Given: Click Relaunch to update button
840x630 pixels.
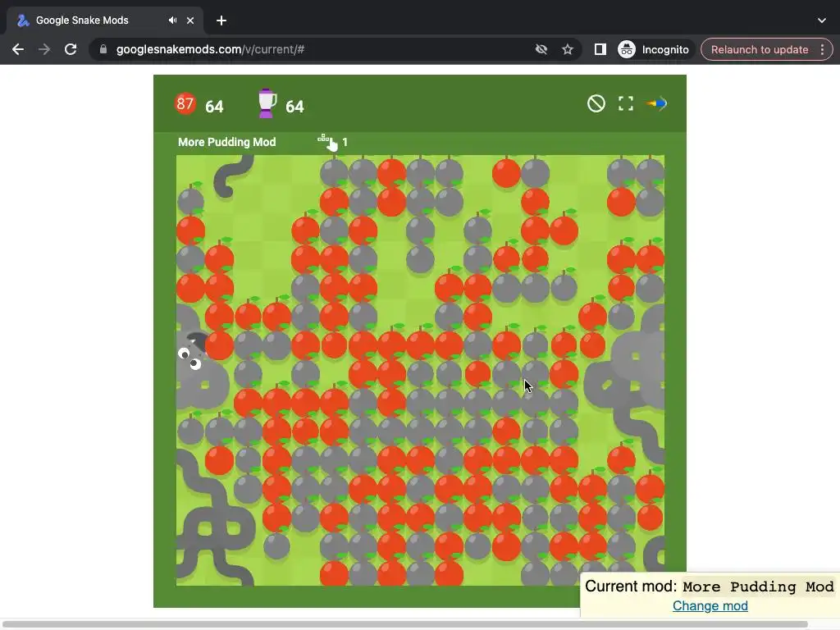Looking at the screenshot, I should (759, 49).
